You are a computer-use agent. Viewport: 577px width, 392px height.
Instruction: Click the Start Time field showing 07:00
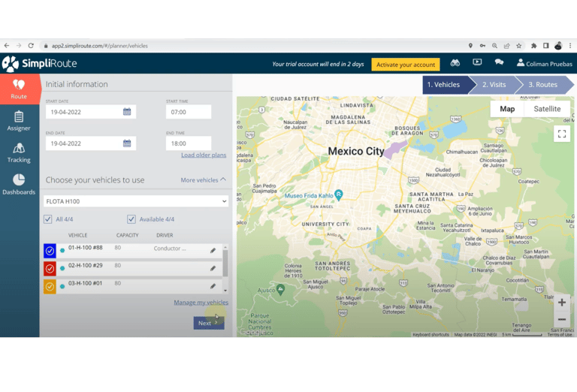coord(188,112)
